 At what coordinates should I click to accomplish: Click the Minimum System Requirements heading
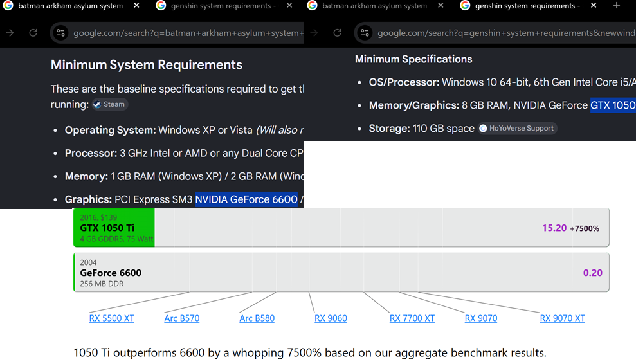pos(147,64)
